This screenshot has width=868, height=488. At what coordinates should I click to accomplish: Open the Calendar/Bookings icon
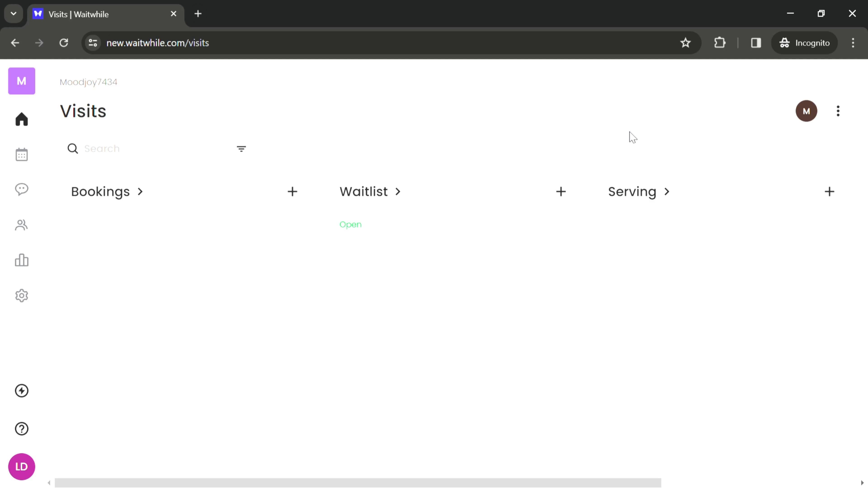click(21, 154)
